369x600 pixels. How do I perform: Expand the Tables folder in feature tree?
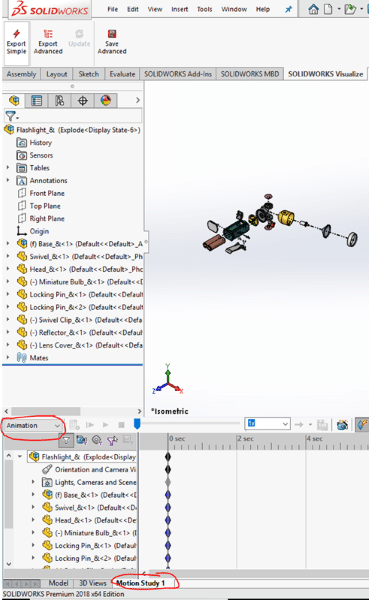click(8, 168)
